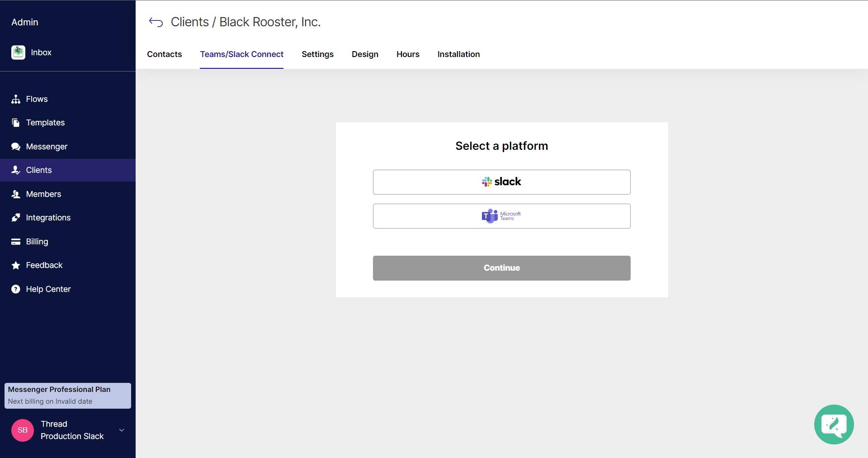
Task: Go to the Design tab
Action: 365,54
